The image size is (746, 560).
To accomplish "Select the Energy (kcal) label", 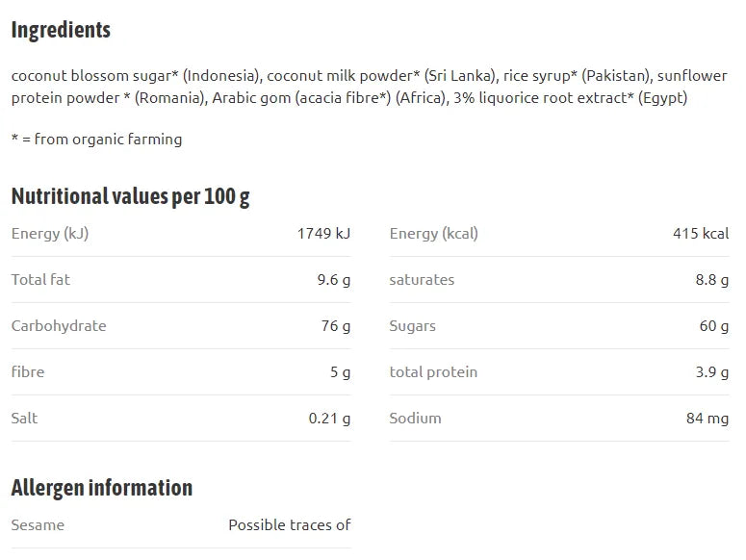I will point(434,234).
